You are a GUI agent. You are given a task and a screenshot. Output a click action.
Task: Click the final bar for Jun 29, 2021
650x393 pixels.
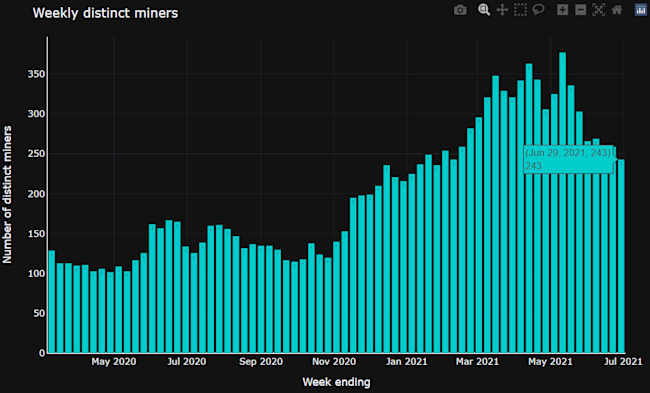tap(621, 256)
